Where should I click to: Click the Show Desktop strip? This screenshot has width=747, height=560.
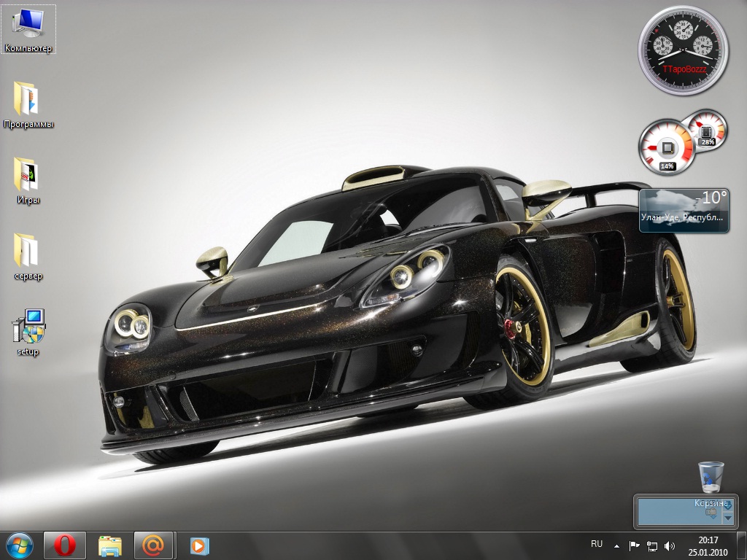click(x=742, y=545)
